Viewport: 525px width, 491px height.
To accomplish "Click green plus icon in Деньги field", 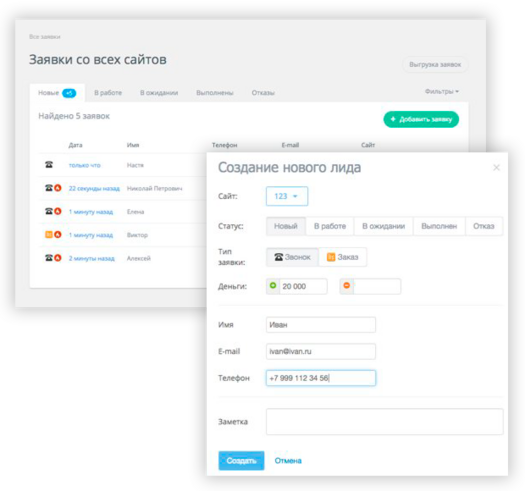I will coord(273,286).
